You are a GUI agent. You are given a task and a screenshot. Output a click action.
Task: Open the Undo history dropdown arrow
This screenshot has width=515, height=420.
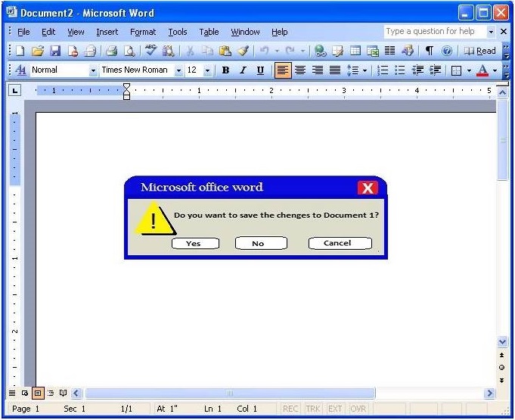(x=278, y=51)
